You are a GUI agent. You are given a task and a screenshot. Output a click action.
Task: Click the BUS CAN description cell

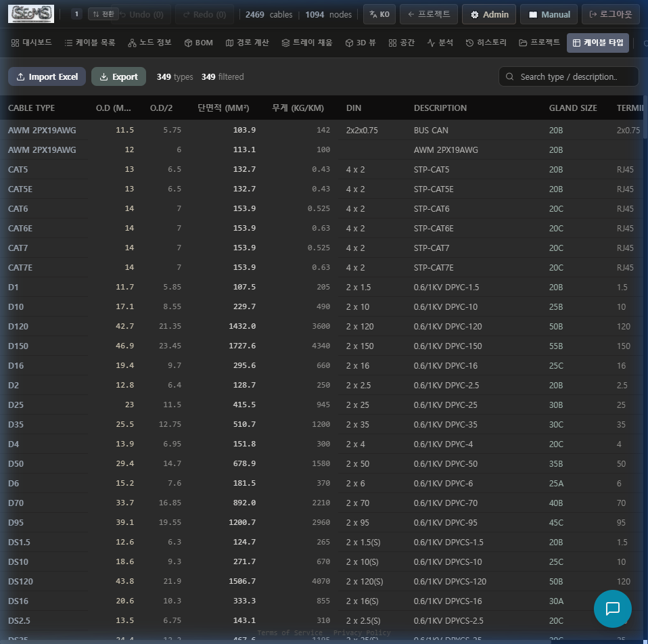click(x=431, y=130)
